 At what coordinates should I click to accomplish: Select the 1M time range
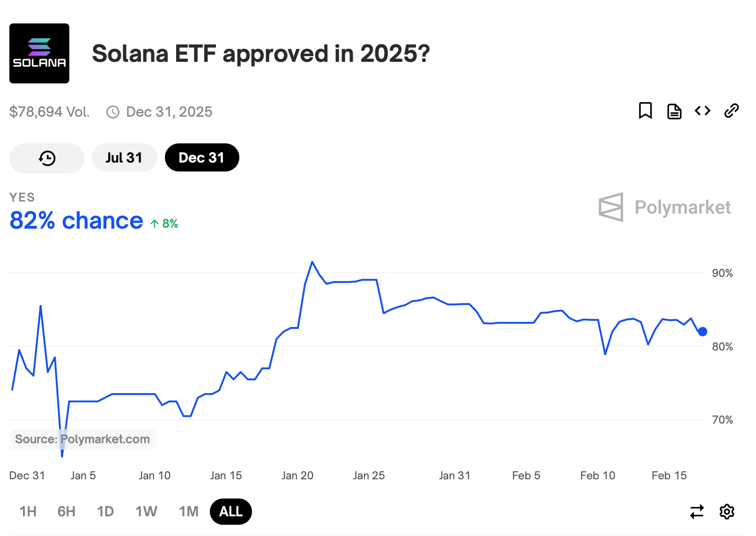(188, 512)
